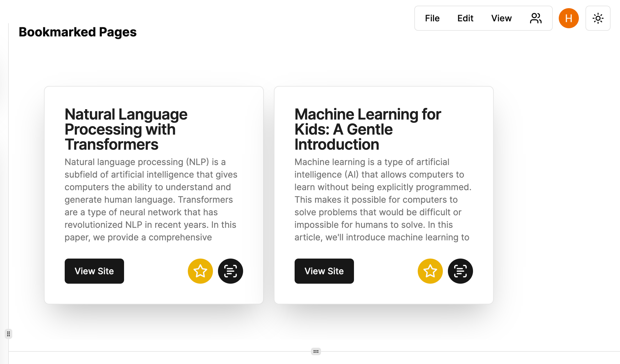The height and width of the screenshot is (364, 620).
Task: Open the orange H user avatar
Action: pos(569,18)
